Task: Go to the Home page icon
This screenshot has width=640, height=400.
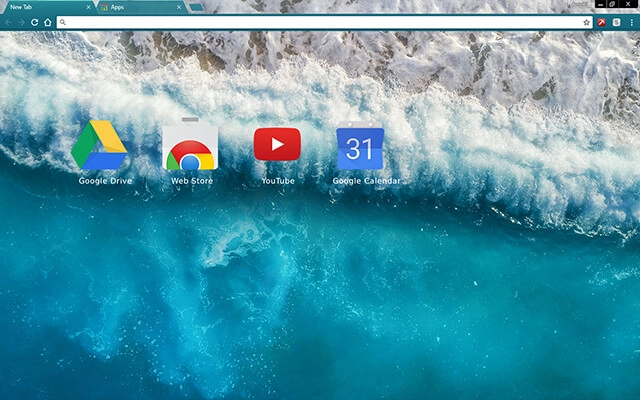Action: click(48, 22)
